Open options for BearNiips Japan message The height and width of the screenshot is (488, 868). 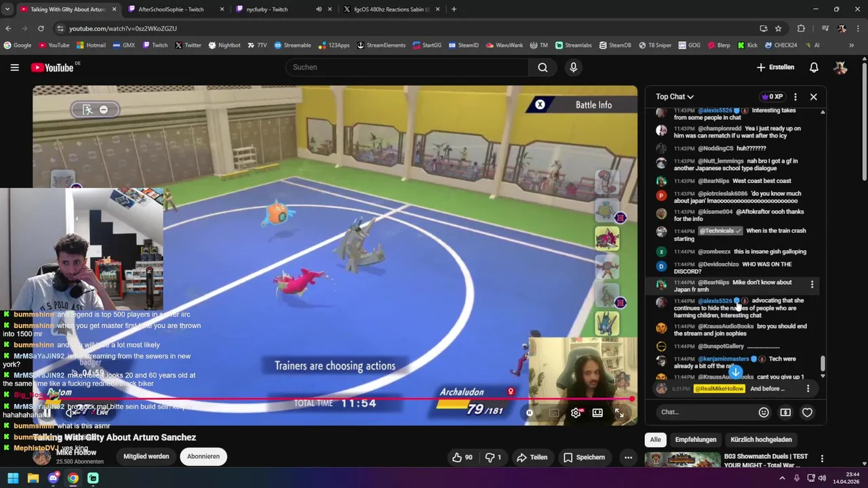pyautogui.click(x=812, y=285)
